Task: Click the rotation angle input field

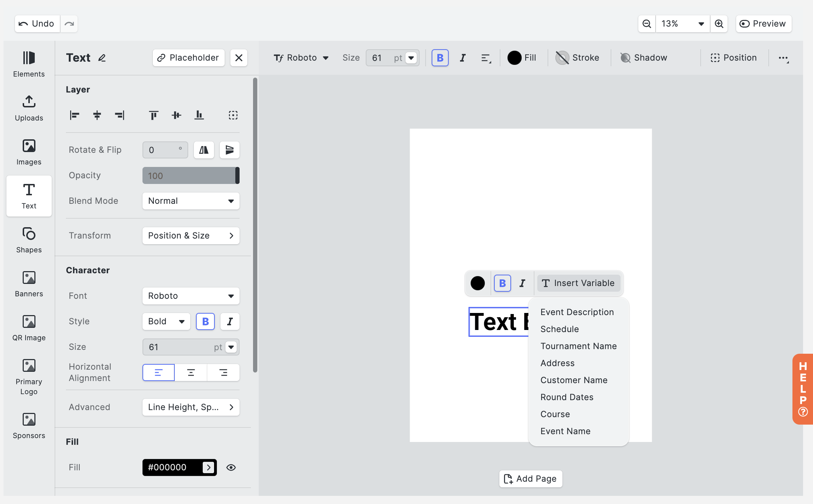Action: coord(165,150)
